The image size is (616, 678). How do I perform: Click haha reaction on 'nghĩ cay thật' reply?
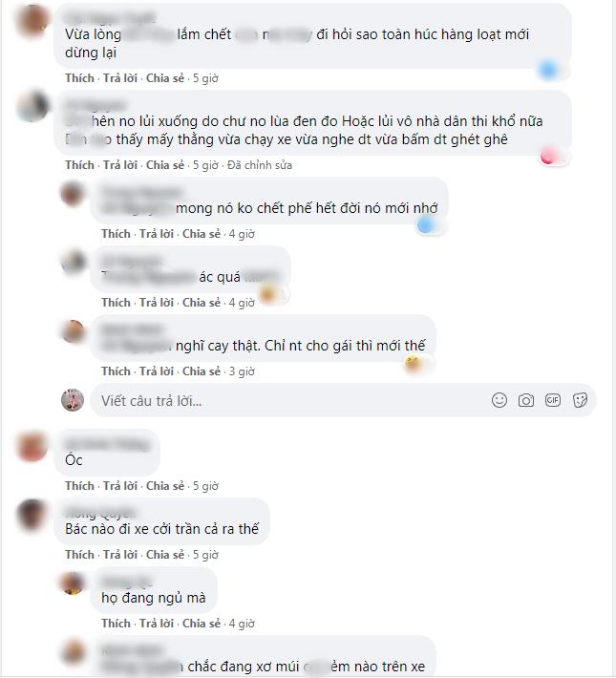coord(413,362)
